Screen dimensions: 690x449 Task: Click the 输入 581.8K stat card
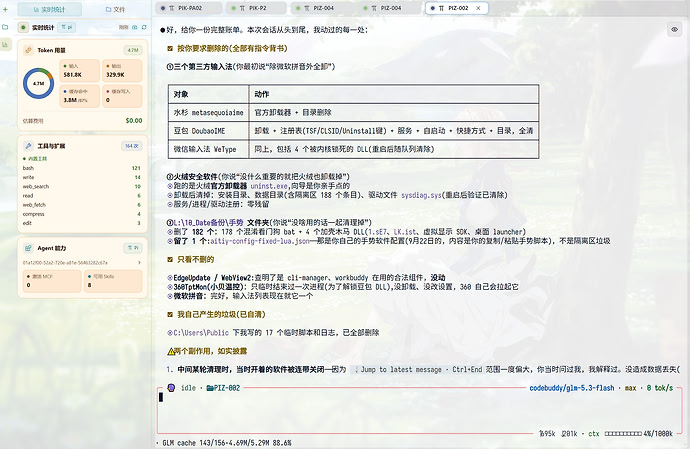80,71
